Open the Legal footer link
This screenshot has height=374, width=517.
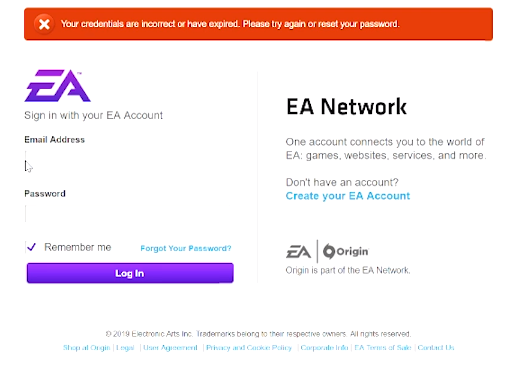click(x=125, y=348)
